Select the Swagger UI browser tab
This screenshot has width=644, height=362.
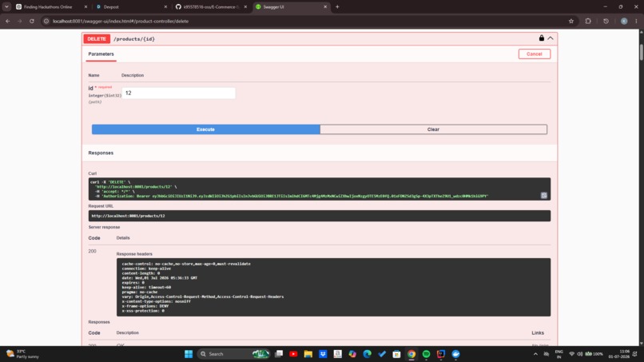coord(273,7)
